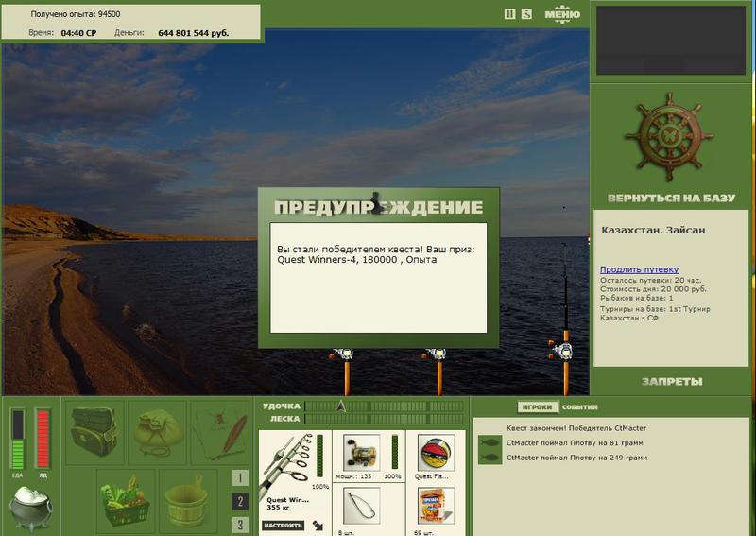
Task: Click the groundbait cauldron pot icon
Action: (x=30, y=508)
